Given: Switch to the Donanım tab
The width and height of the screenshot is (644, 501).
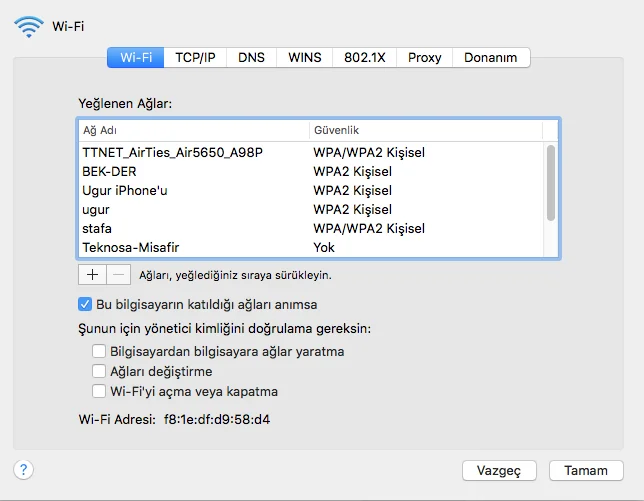Looking at the screenshot, I should coord(490,58).
